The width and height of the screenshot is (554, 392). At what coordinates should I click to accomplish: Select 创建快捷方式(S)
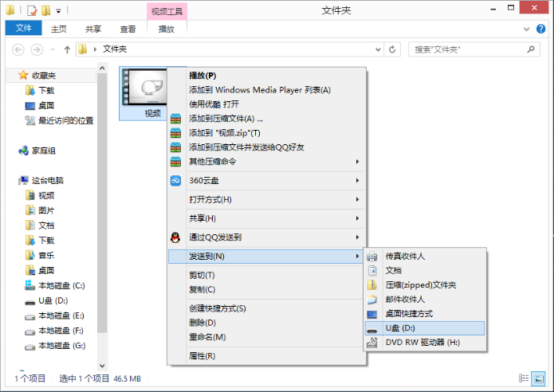point(267,308)
